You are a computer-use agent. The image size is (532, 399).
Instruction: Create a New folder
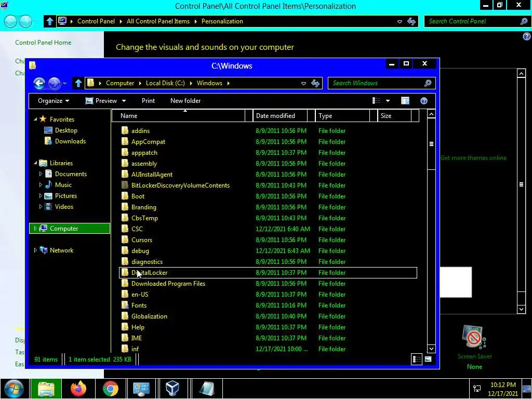click(x=185, y=101)
